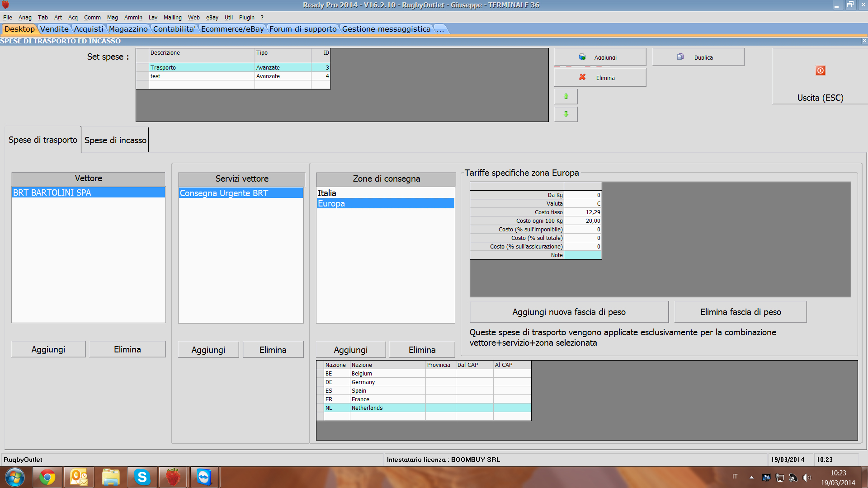
Task: Click Elimina under Servizi vettore
Action: click(273, 350)
